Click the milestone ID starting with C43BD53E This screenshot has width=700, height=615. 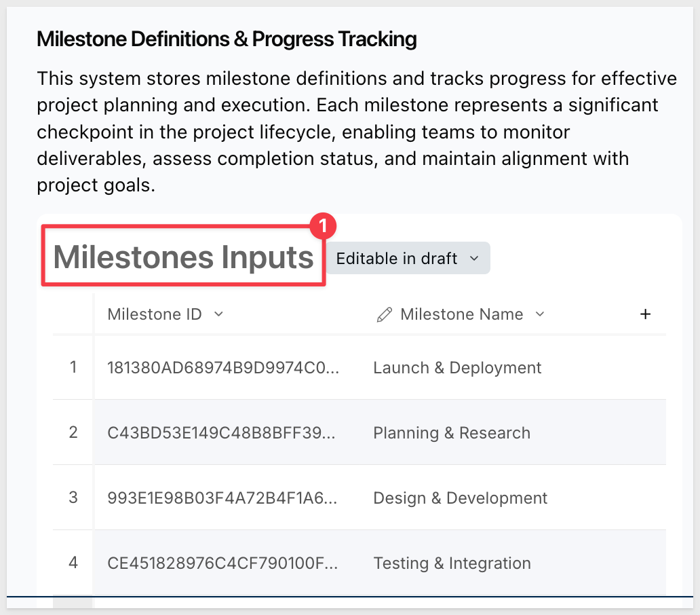(221, 433)
